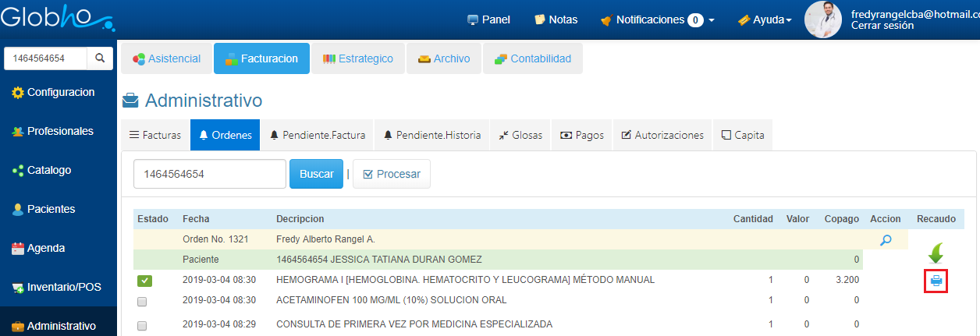Viewport: 980px width, 336px height.
Task: Click the Buscar button
Action: tap(316, 175)
